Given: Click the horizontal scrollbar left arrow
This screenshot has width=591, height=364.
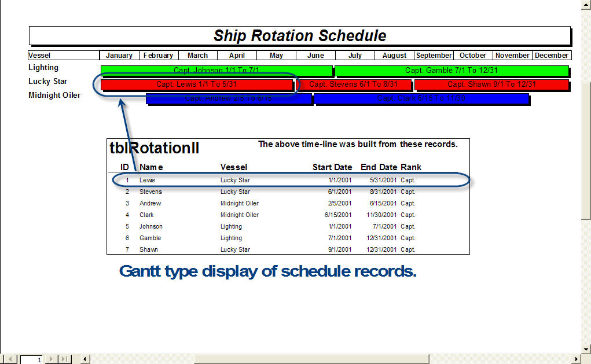Looking at the screenshot, I should (x=85, y=359).
